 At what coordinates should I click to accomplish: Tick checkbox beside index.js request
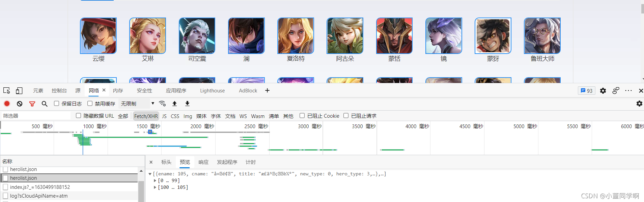pyautogui.click(x=5, y=187)
